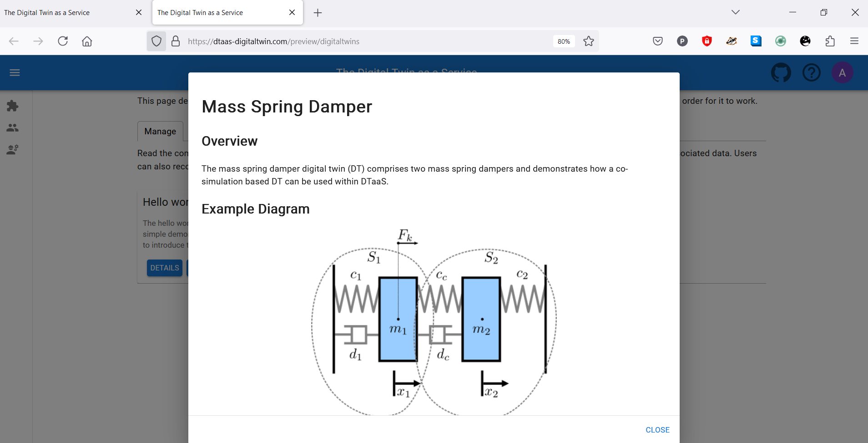The width and height of the screenshot is (868, 443).
Task: Open site information via the padlock
Action: coord(176,41)
